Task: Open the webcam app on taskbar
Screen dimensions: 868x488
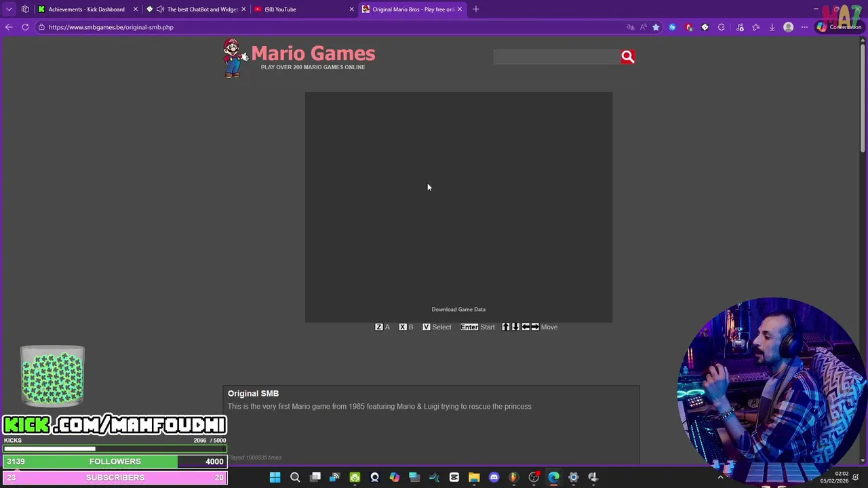Action: click(374, 478)
